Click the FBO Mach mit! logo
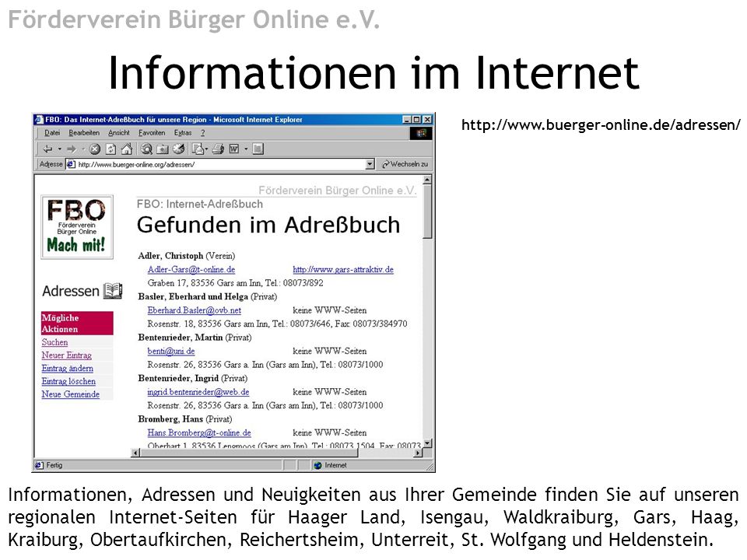 point(77,226)
